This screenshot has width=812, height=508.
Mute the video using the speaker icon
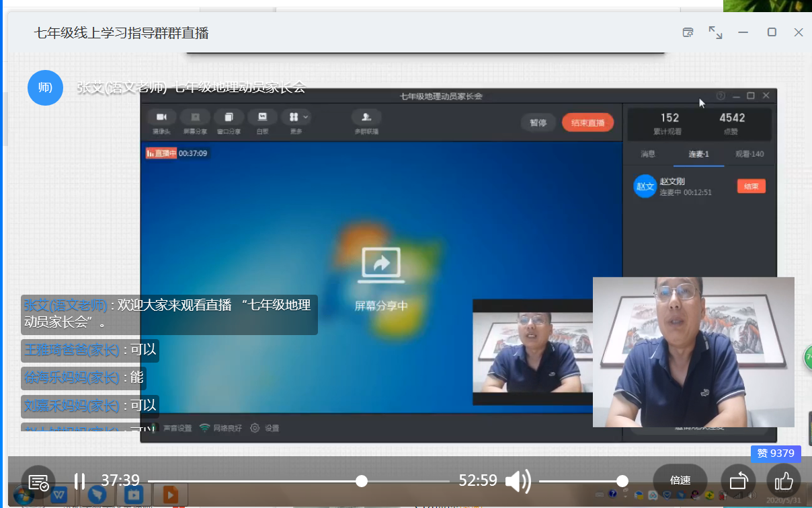tap(517, 481)
